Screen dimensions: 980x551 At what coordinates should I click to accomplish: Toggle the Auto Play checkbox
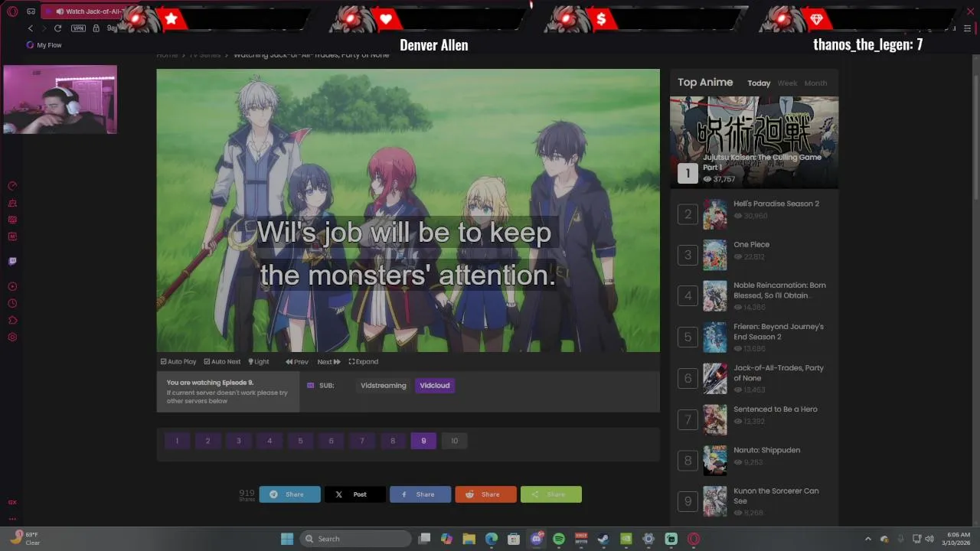coord(178,362)
